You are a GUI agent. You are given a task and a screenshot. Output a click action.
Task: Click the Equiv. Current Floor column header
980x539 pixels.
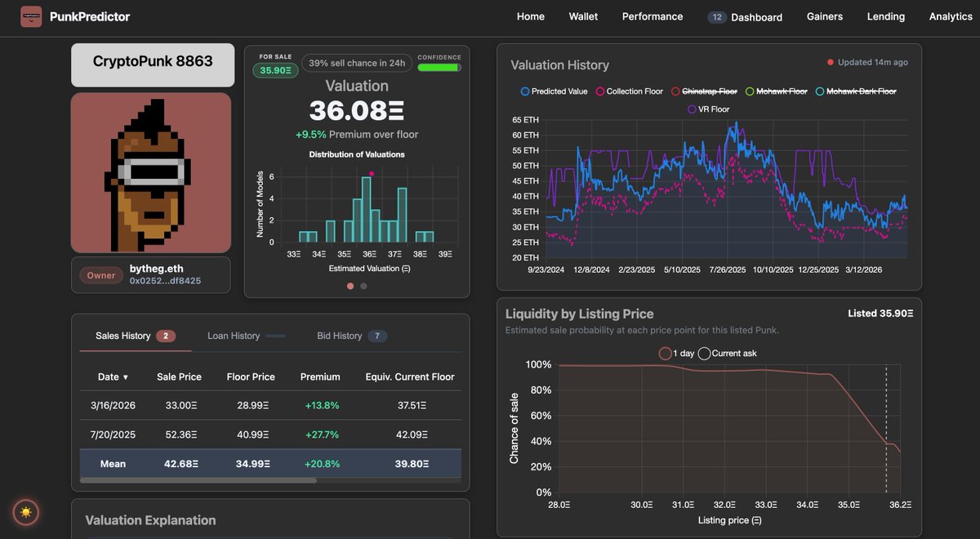coord(410,376)
